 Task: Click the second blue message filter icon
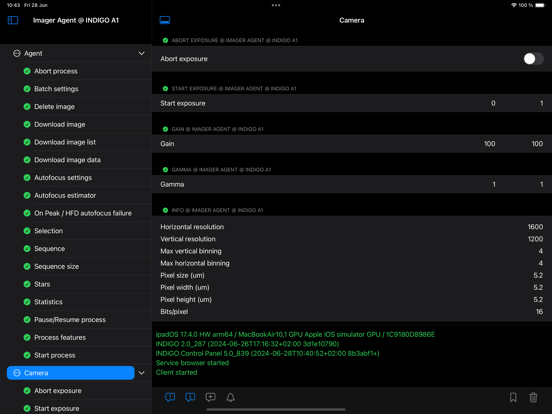pyautogui.click(x=190, y=397)
